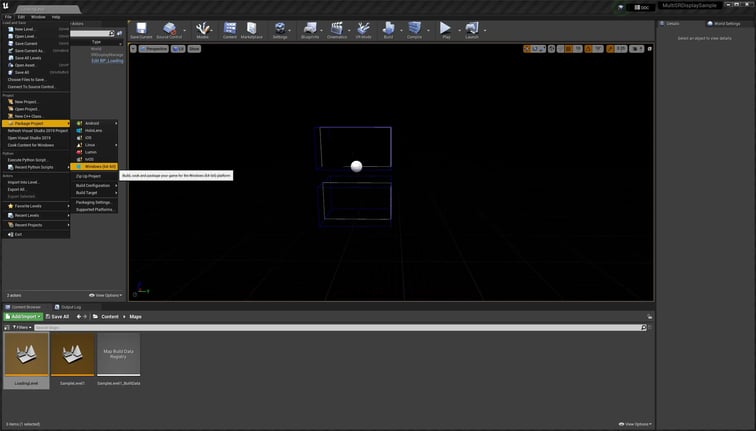Click the Build toolbar icon
This screenshot has width=756, height=431.
pos(388,30)
